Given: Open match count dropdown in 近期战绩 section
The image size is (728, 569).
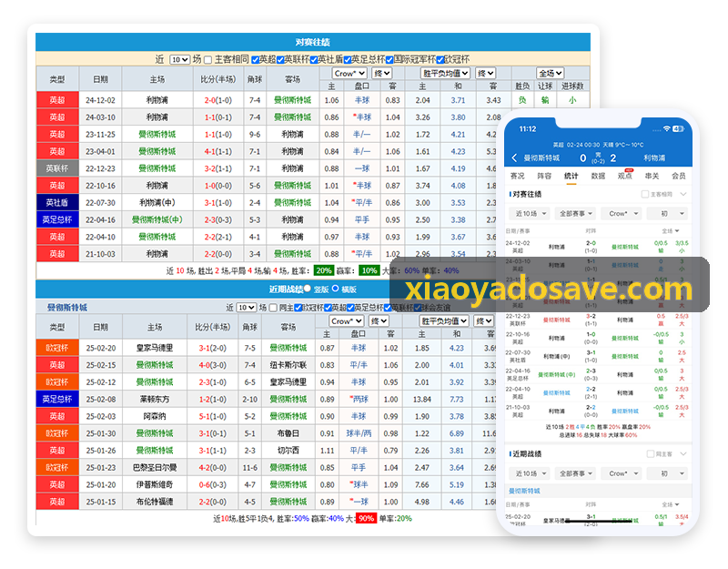Looking at the screenshot, I should click(247, 308).
